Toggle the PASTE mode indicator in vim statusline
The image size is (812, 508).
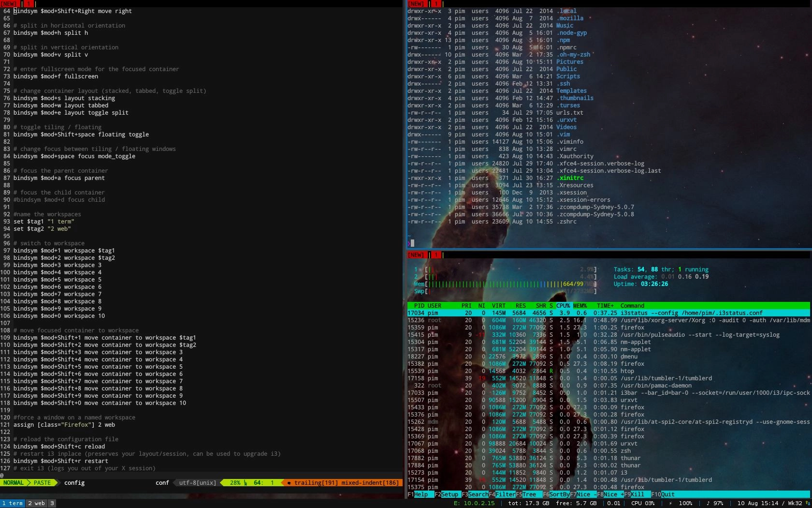click(42, 483)
